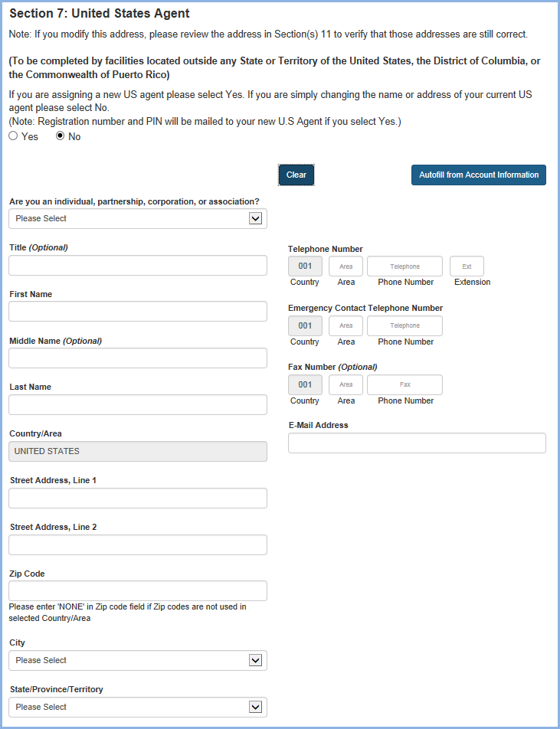Screen dimensions: 560x729
Task: Click Emergency Contact phone number field
Action: (x=404, y=326)
